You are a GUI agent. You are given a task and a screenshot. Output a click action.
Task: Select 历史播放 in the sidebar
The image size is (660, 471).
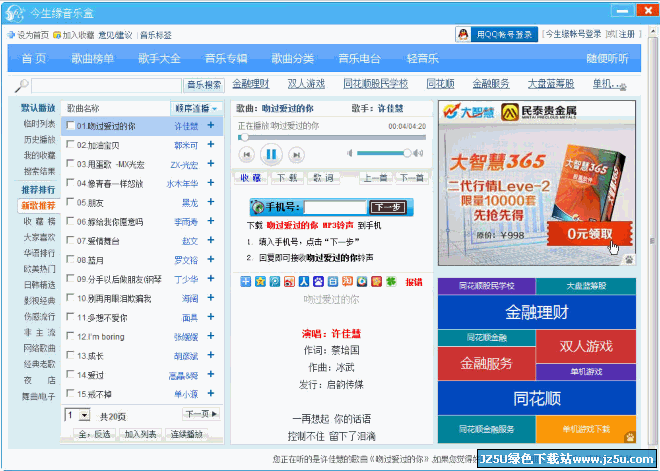[39, 140]
